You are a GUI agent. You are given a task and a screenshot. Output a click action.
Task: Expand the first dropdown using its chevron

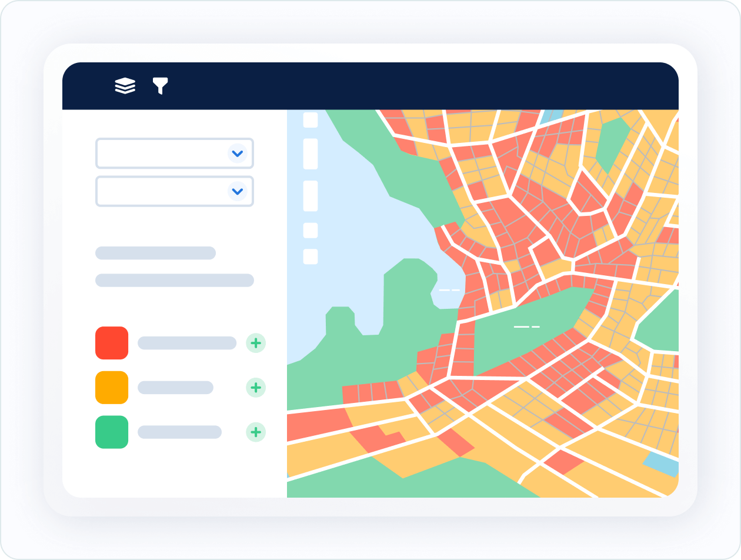(237, 154)
